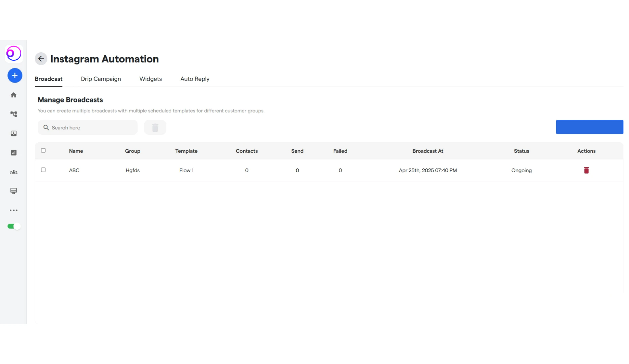The width and height of the screenshot is (629, 364).
Task: Click the Name column header
Action: click(x=76, y=151)
